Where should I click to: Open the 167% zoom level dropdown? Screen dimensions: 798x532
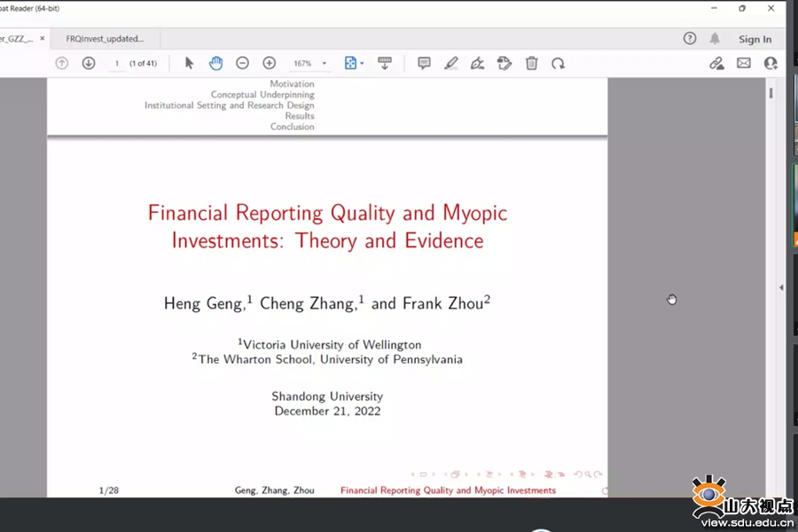(325, 64)
